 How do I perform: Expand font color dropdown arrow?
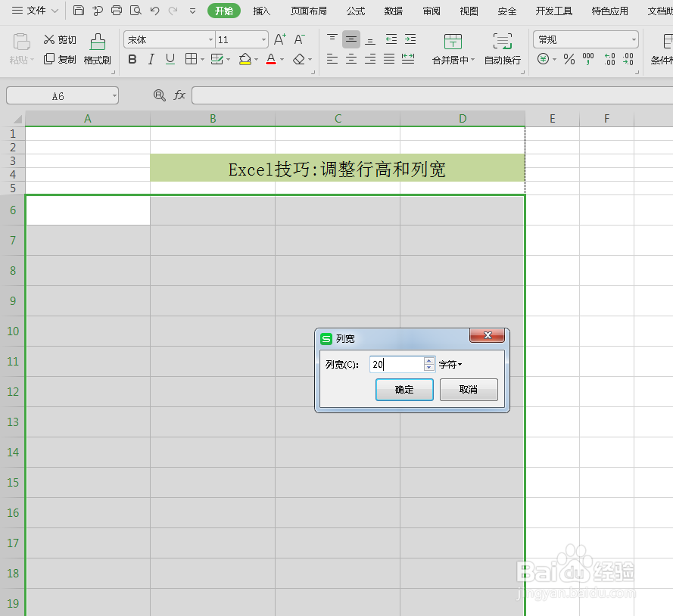[x=282, y=60]
